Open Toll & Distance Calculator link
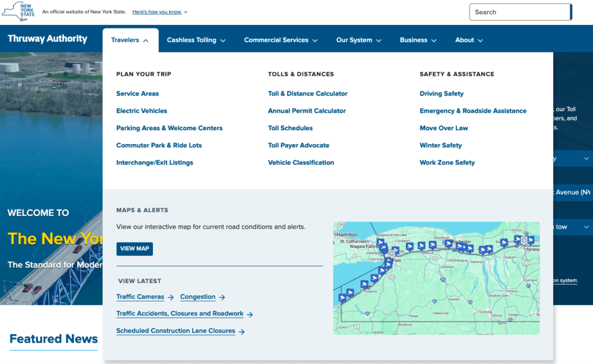The height and width of the screenshot is (364, 593). tap(308, 93)
